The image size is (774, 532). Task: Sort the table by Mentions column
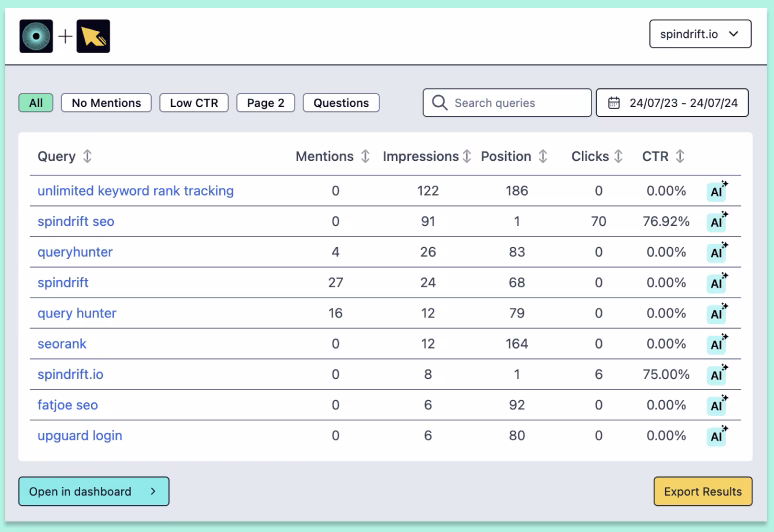click(365, 157)
